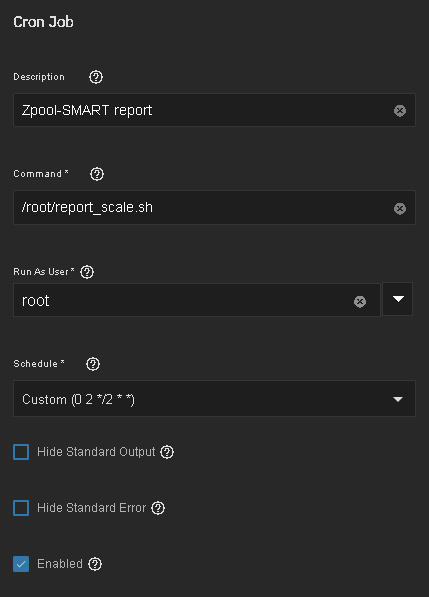Open help icon beside Hide Standard Output
Viewport: 429px width, 597px height.
pyautogui.click(x=167, y=452)
